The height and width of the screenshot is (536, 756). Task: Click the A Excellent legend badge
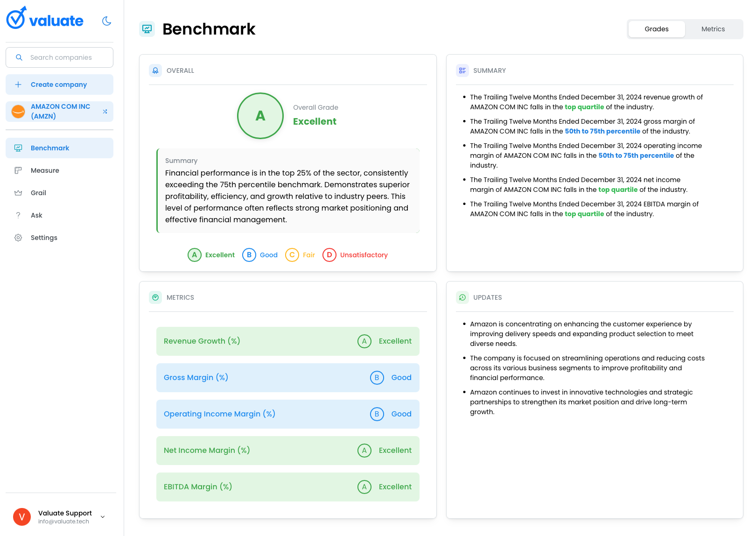point(211,255)
